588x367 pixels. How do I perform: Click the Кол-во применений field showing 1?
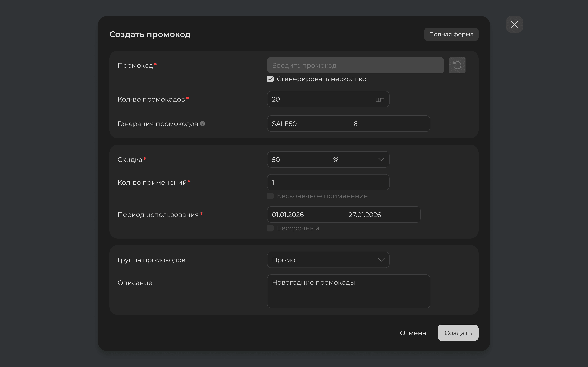(x=328, y=182)
